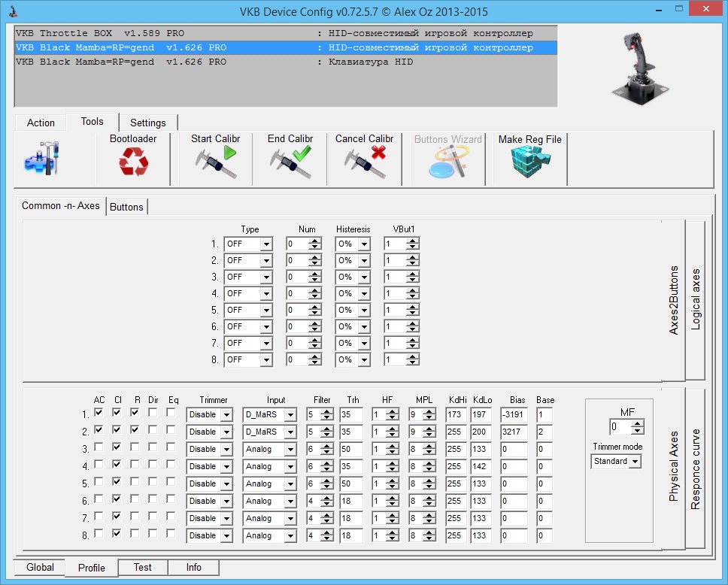The height and width of the screenshot is (585, 728).
Task: Switch to the Logical axes vertical tab
Action: (695, 300)
